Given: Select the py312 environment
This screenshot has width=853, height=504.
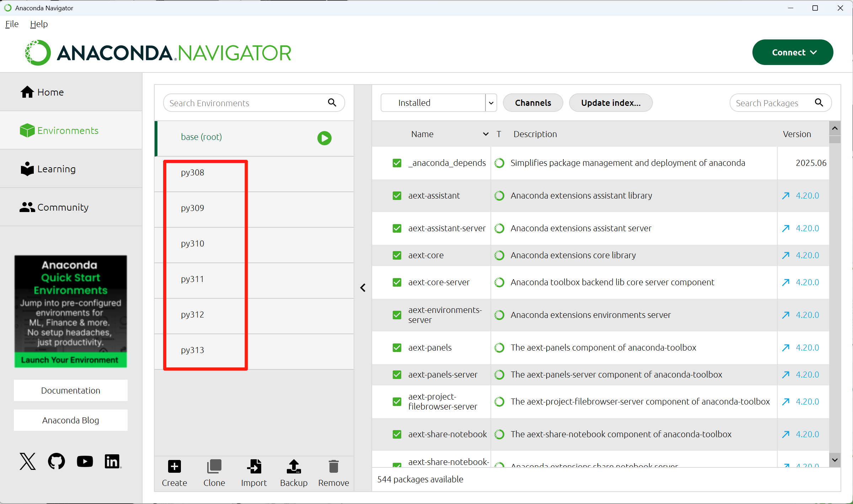Looking at the screenshot, I should pyautogui.click(x=254, y=316).
